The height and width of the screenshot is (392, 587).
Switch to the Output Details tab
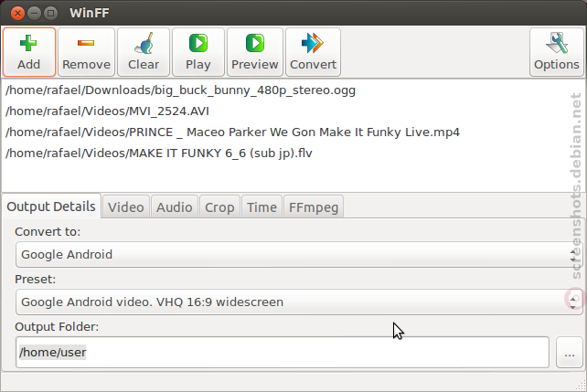pos(51,207)
